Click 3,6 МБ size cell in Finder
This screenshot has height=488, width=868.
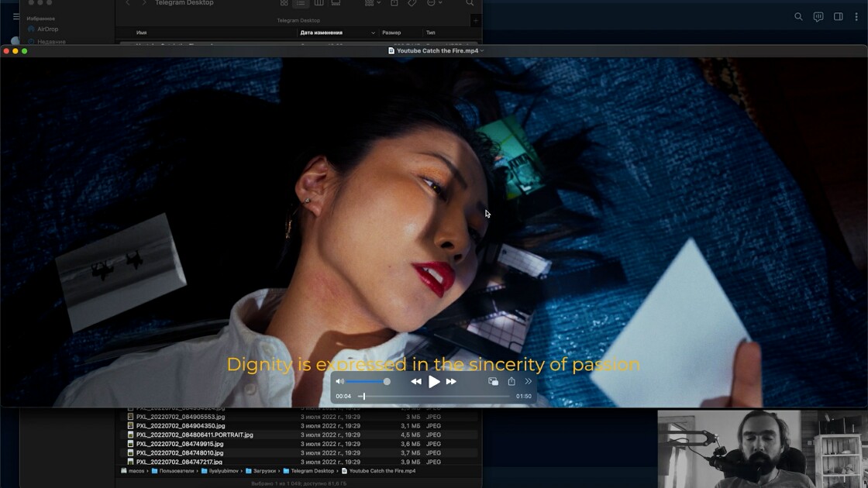[x=410, y=444]
